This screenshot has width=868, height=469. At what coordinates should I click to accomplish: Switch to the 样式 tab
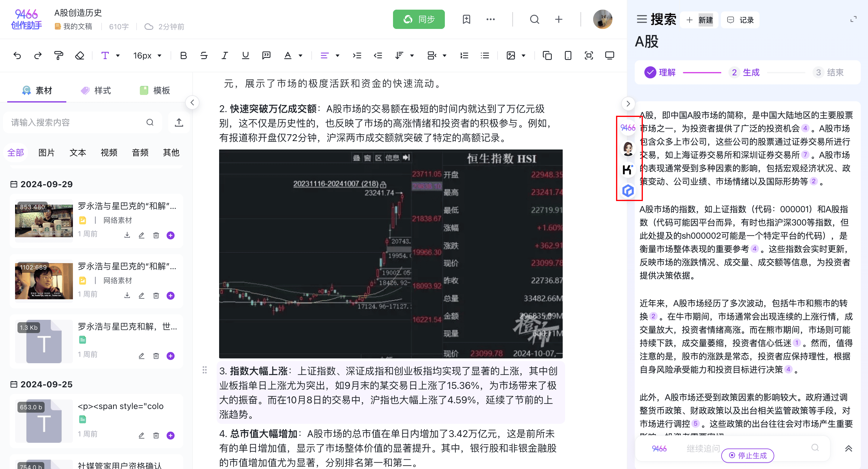click(96, 90)
